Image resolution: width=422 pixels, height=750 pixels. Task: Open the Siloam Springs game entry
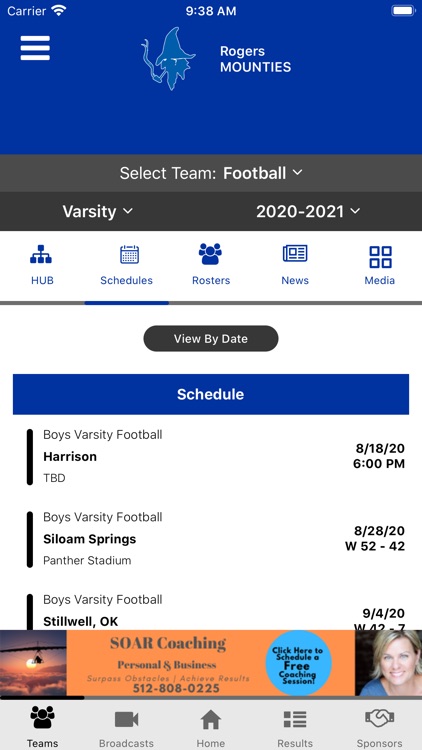pos(211,539)
